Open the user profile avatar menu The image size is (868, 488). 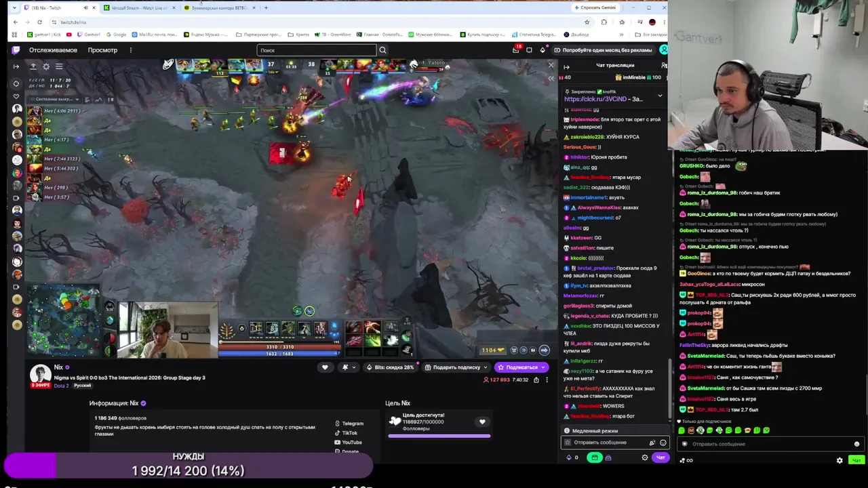point(663,49)
